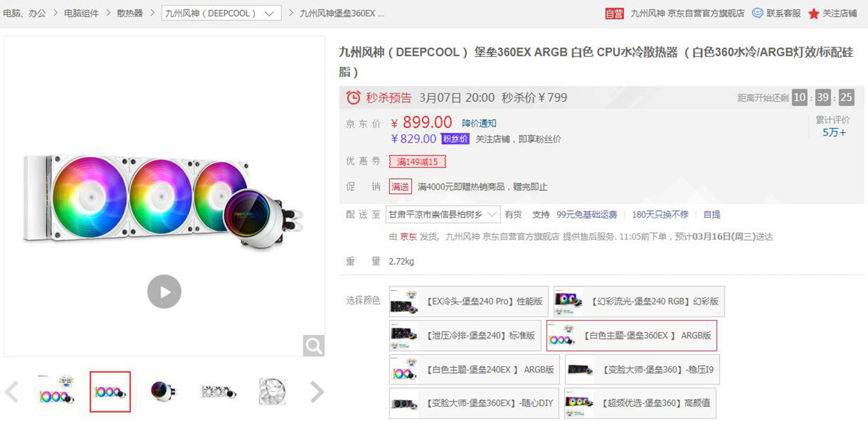Select the single white fan thumbnail
The height and width of the screenshot is (421, 868).
click(x=271, y=391)
